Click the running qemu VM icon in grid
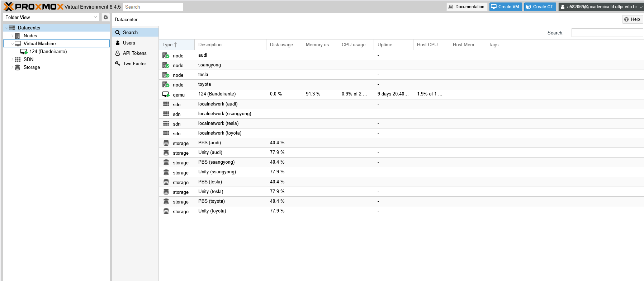Screen dimensions: 644x281 pyautogui.click(x=166, y=94)
